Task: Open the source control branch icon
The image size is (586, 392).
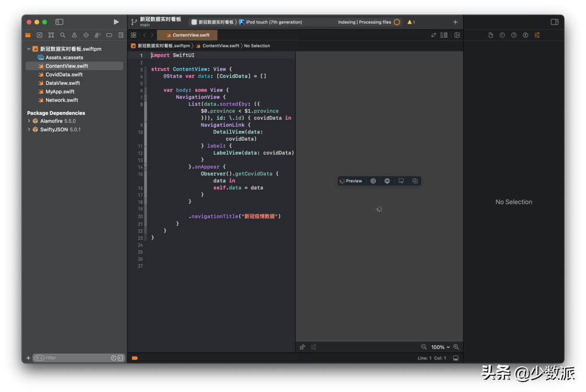Action: [134, 22]
